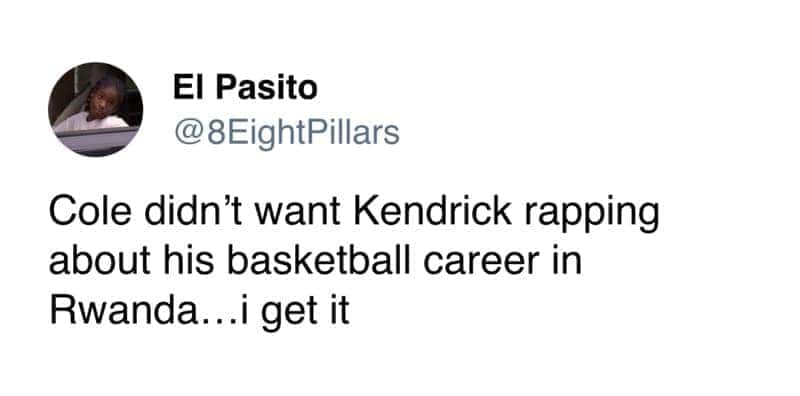This screenshot has width=800, height=396.
Task: Click the word in ending second line
Action: tap(566, 261)
